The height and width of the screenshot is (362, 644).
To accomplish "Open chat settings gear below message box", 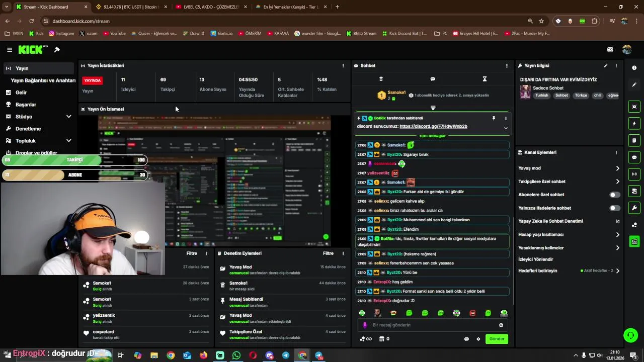I will [x=478, y=339].
